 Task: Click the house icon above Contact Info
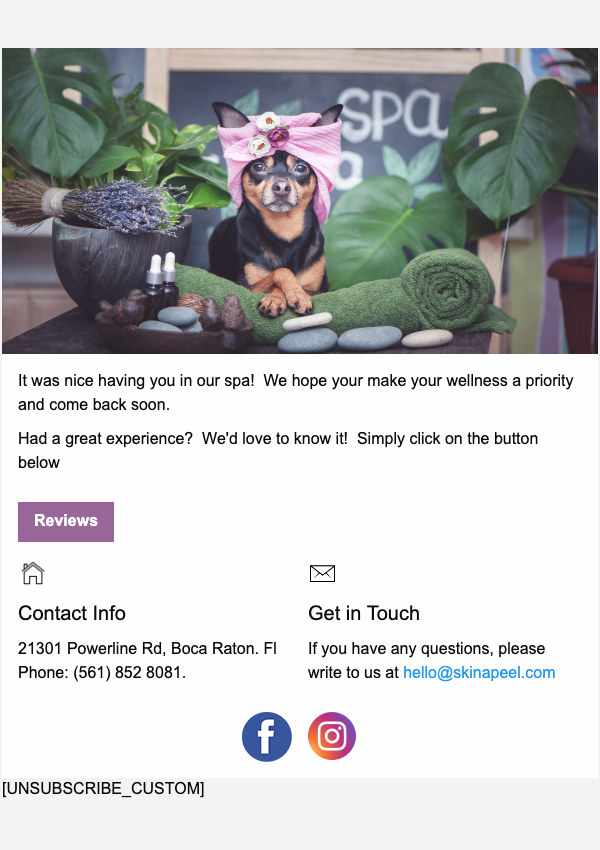[x=33, y=573]
